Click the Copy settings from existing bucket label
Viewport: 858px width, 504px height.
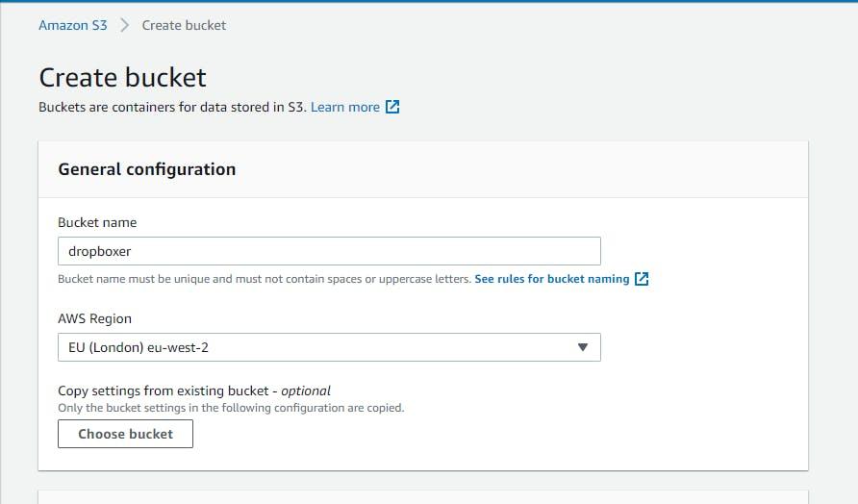[x=162, y=391]
